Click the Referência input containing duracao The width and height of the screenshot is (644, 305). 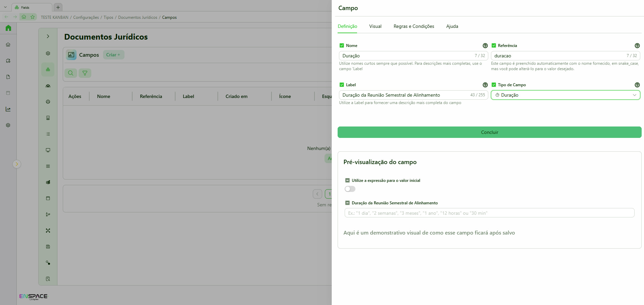click(x=565, y=56)
